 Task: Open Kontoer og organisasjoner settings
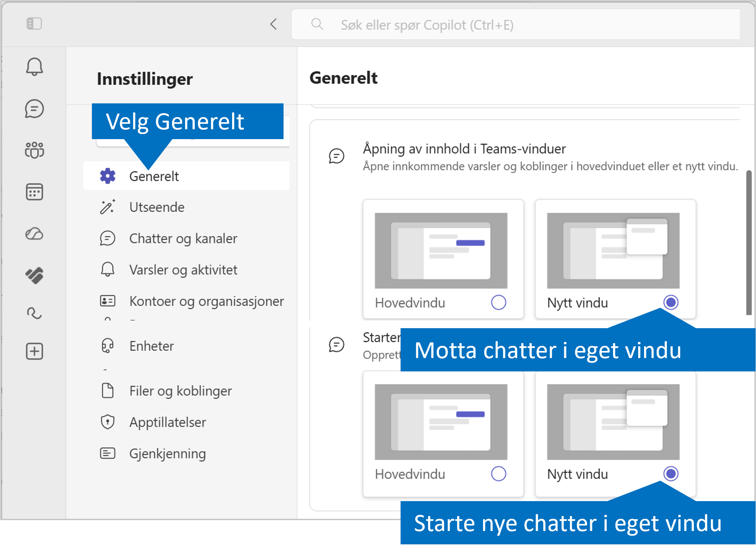click(x=187, y=301)
